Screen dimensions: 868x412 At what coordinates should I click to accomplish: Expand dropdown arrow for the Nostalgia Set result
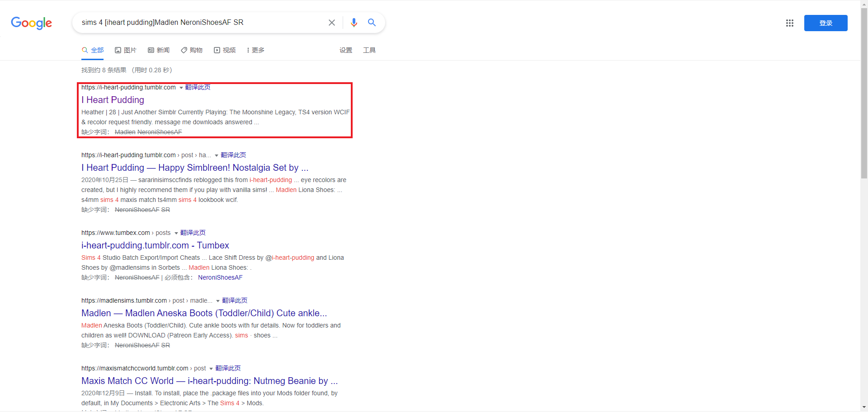click(x=217, y=155)
